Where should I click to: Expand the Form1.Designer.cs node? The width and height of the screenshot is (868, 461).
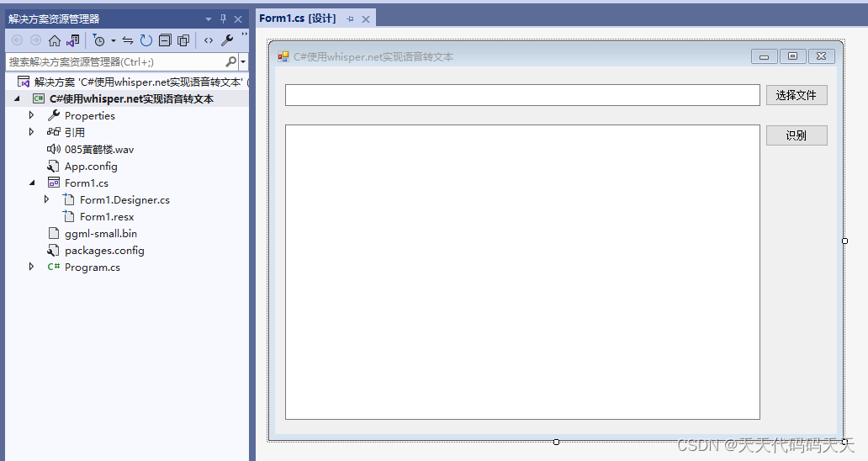pos(46,199)
